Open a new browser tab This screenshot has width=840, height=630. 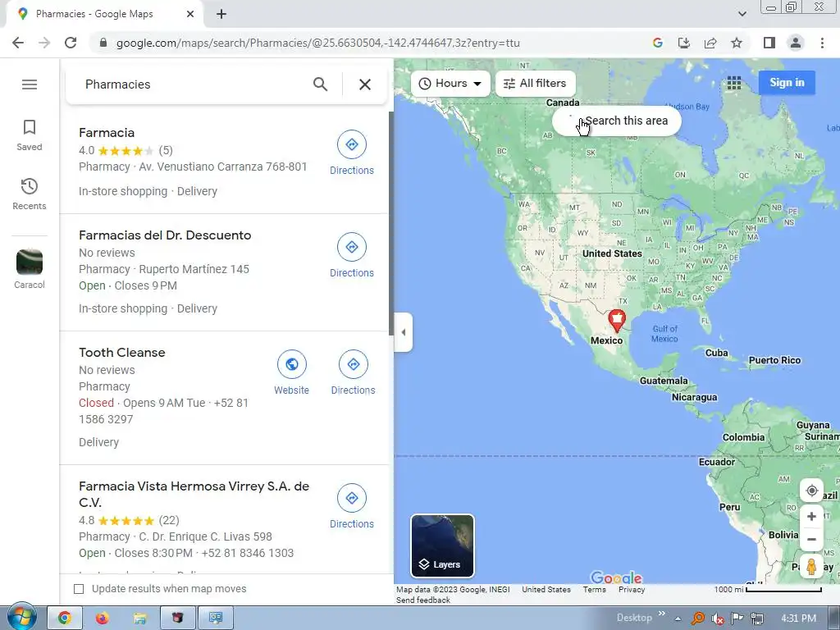pyautogui.click(x=221, y=15)
